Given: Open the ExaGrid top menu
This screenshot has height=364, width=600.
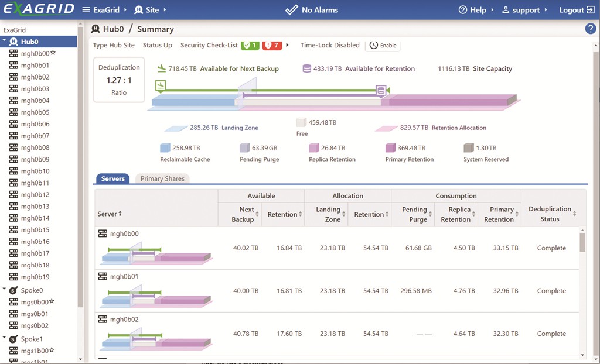Looking at the screenshot, I should [104, 10].
